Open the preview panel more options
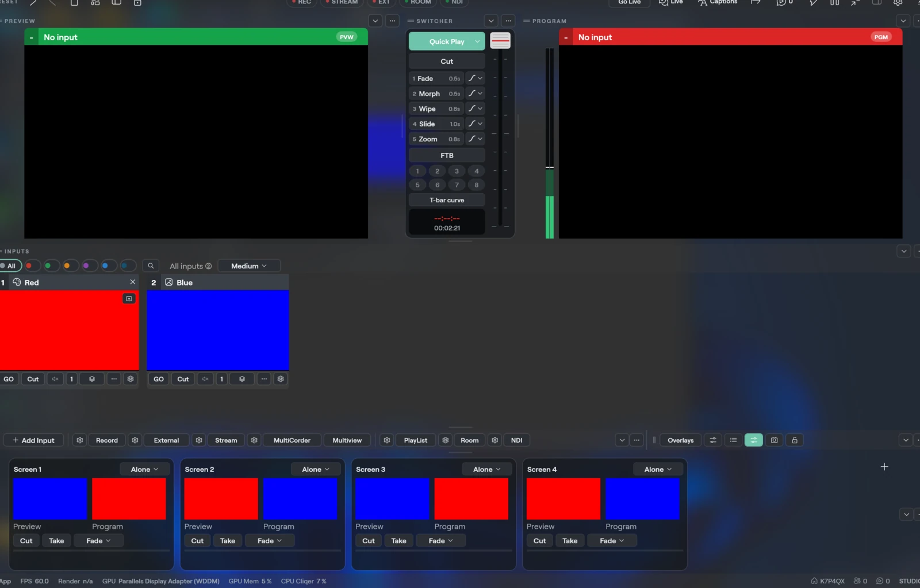Image resolution: width=920 pixels, height=588 pixels. coord(392,21)
